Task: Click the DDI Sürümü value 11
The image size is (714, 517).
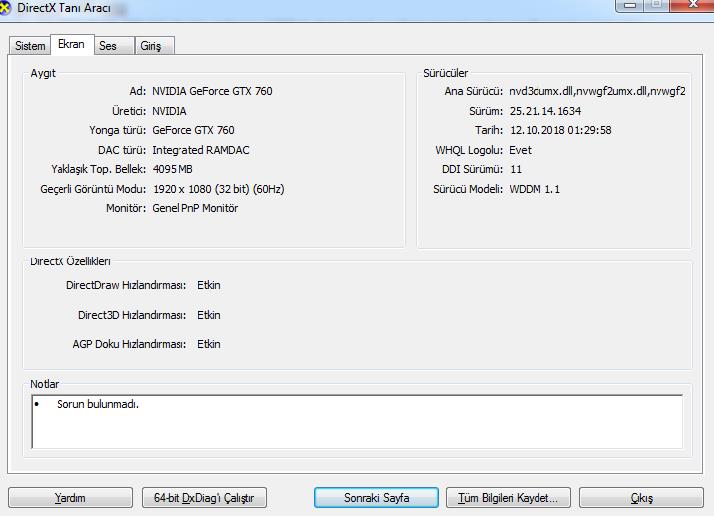Action: coord(516,169)
